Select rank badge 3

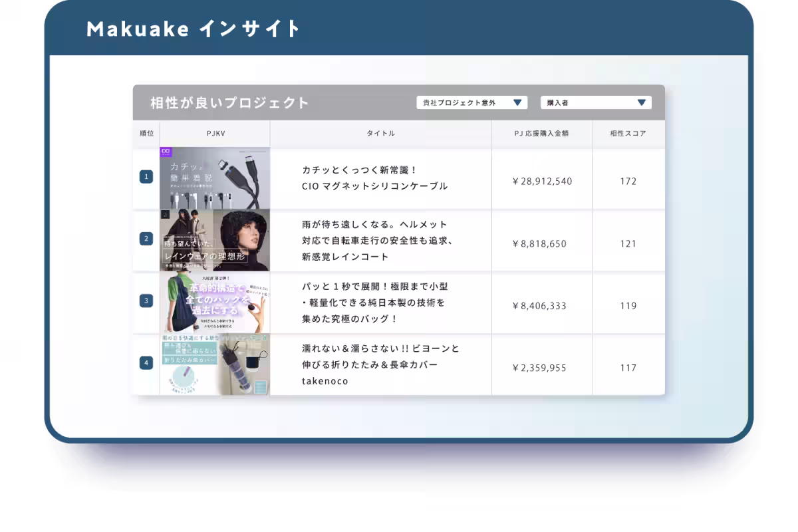point(146,301)
